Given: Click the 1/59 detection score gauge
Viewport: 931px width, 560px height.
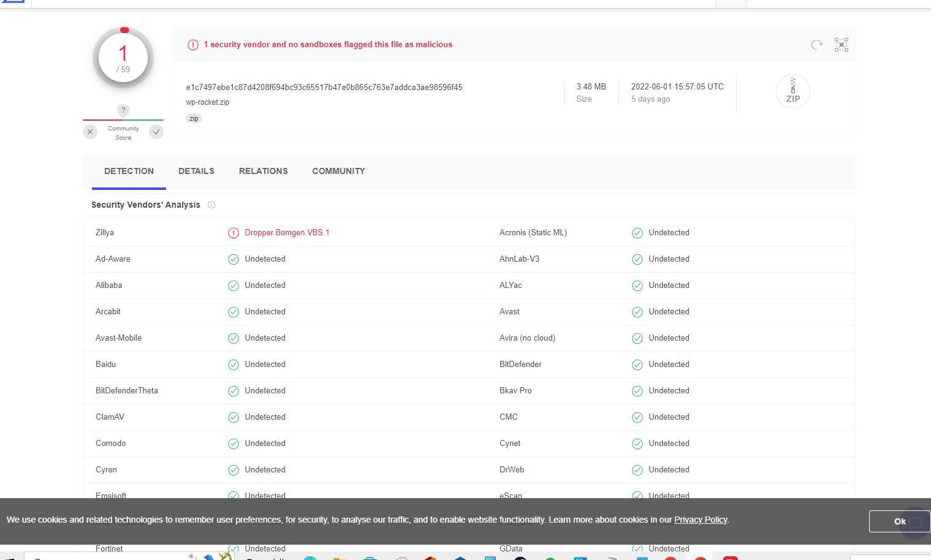Looking at the screenshot, I should point(123,58).
